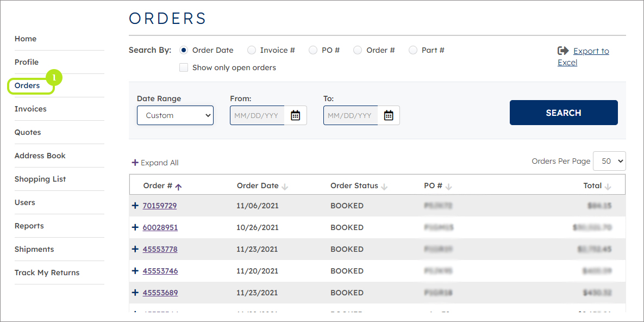The image size is (644, 322).
Task: Open the From date calendar picker
Action: coord(295,115)
